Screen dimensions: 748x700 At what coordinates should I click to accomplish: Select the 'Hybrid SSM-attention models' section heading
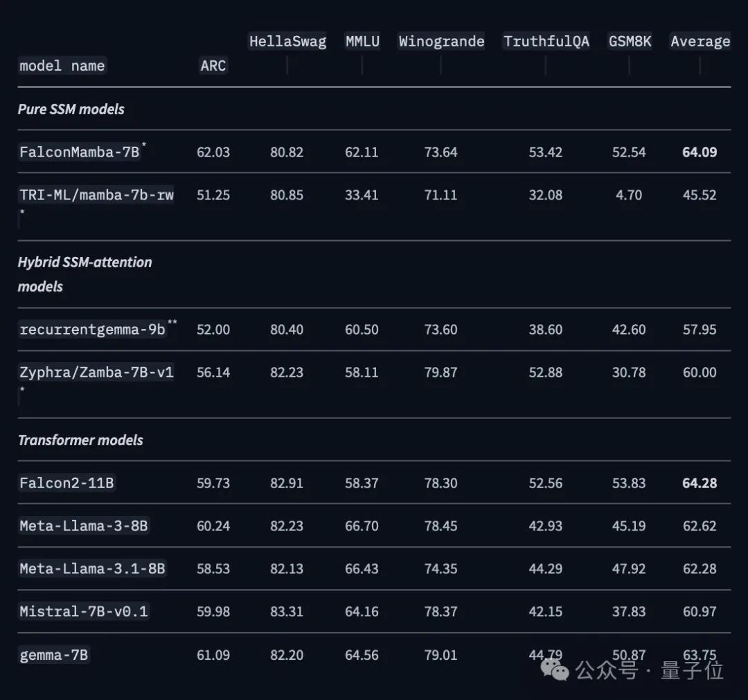coord(85,274)
